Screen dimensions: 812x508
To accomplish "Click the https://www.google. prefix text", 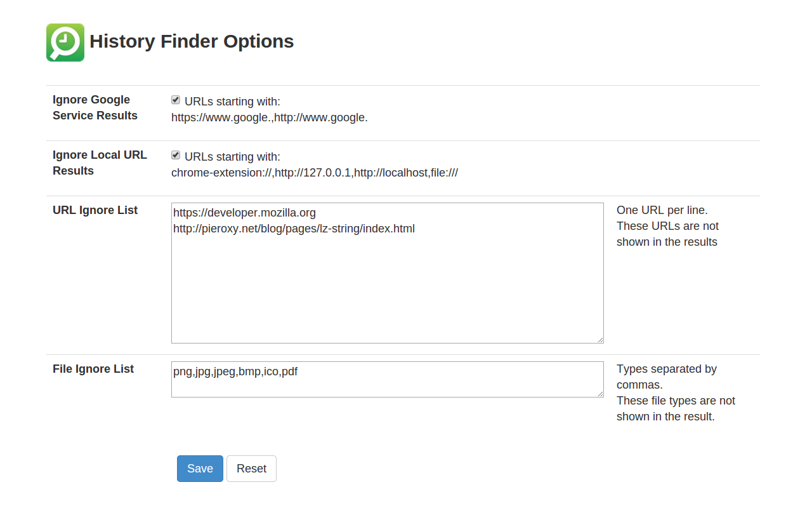I will 221,117.
